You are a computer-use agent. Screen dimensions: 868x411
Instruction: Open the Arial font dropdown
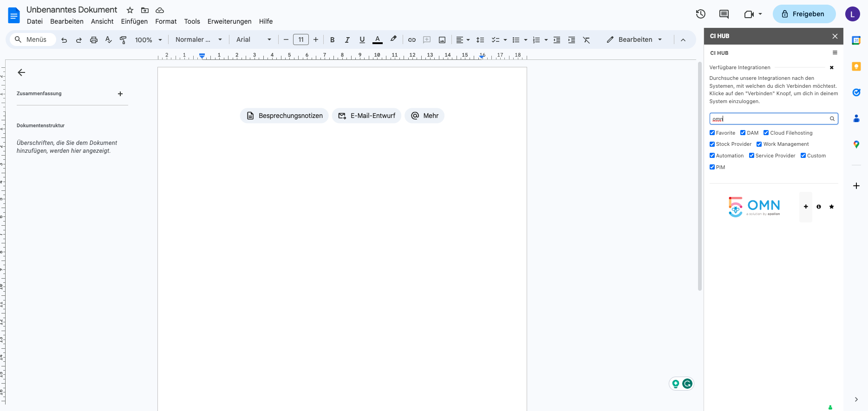[254, 40]
